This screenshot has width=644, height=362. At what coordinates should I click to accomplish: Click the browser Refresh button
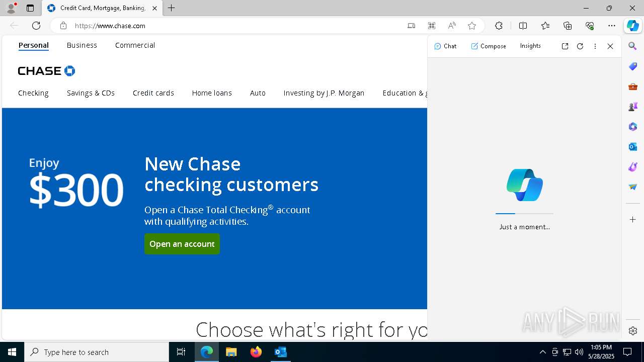point(36,26)
